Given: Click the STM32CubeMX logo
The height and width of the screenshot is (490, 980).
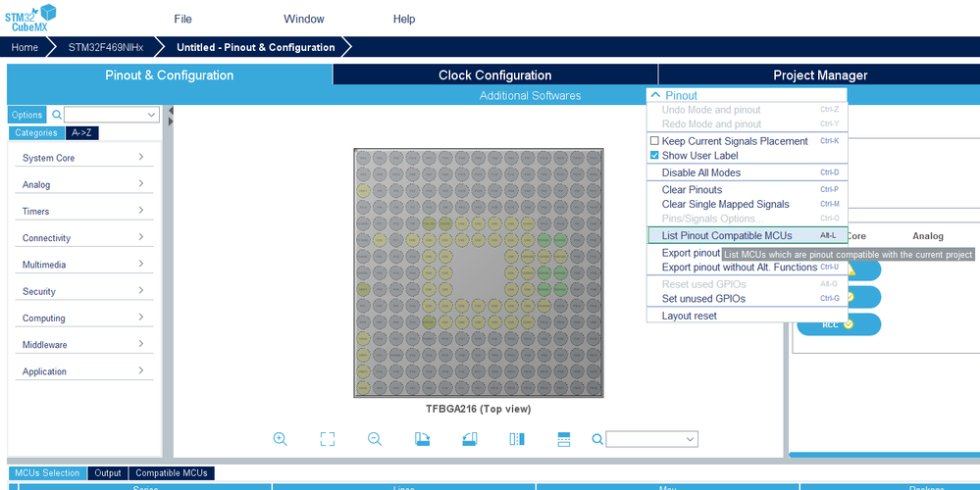Looking at the screenshot, I should point(30,18).
